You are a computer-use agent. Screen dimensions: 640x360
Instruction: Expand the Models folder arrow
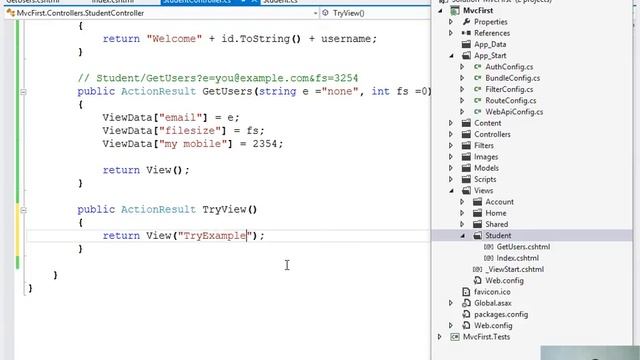point(451,168)
